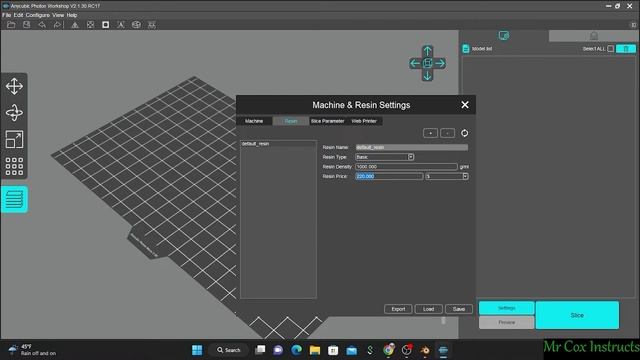Click the large cyan Slice button
This screenshot has height=360, width=640.
(577, 315)
